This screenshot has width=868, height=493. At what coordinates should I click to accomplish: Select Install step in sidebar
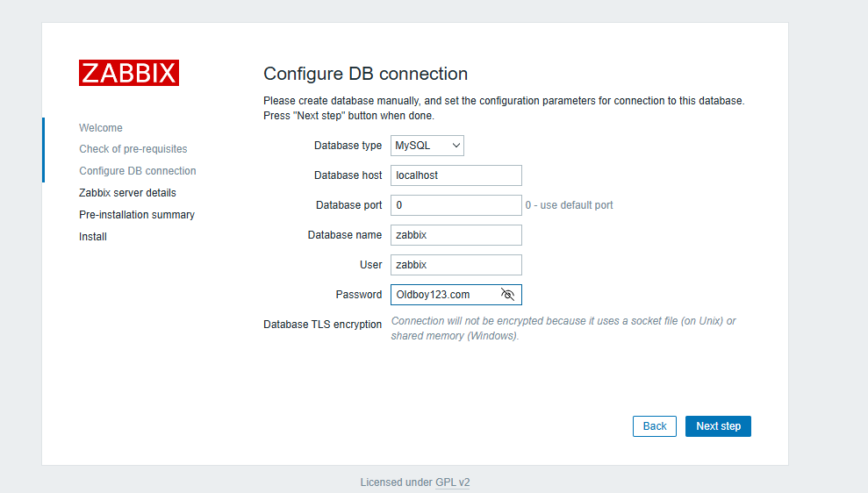pos(93,237)
